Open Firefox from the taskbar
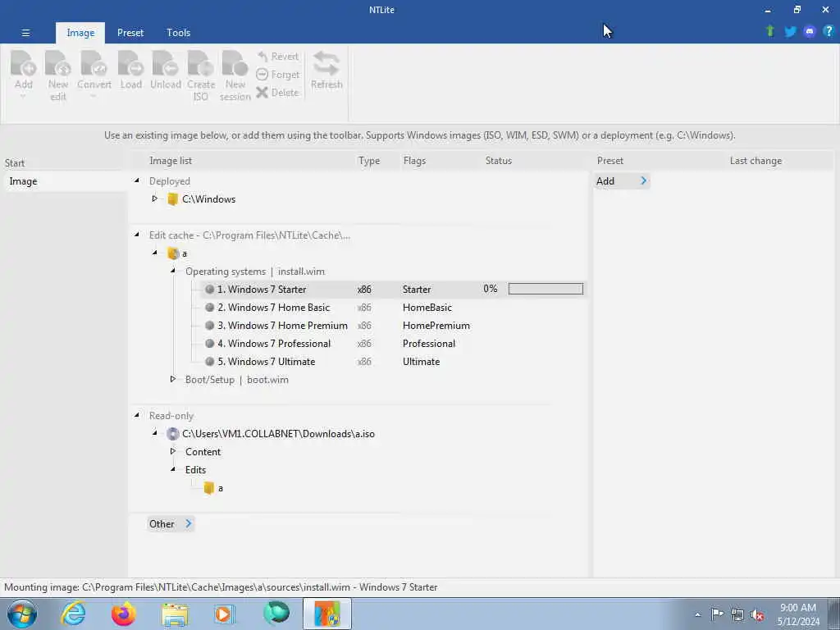Screen dimensions: 840x630 point(124,614)
